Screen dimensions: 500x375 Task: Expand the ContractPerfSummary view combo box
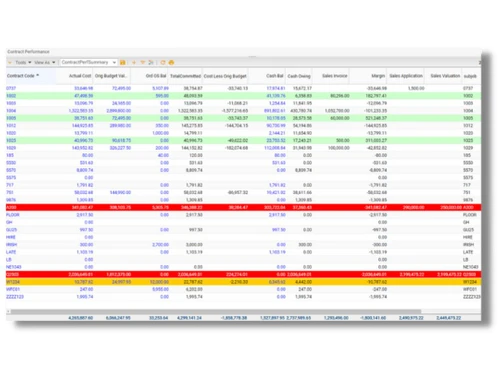click(114, 62)
